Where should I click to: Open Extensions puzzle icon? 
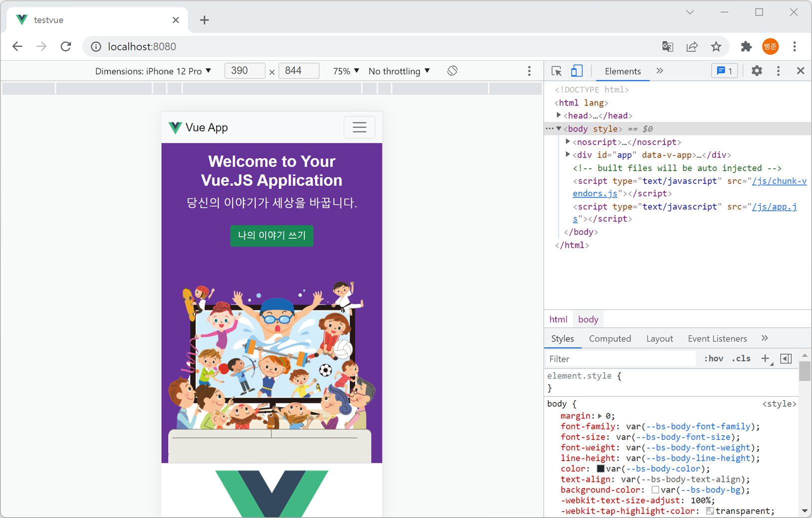746,46
